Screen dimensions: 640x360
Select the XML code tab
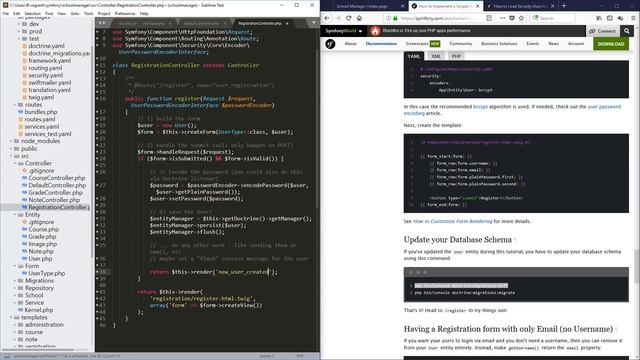436,56
